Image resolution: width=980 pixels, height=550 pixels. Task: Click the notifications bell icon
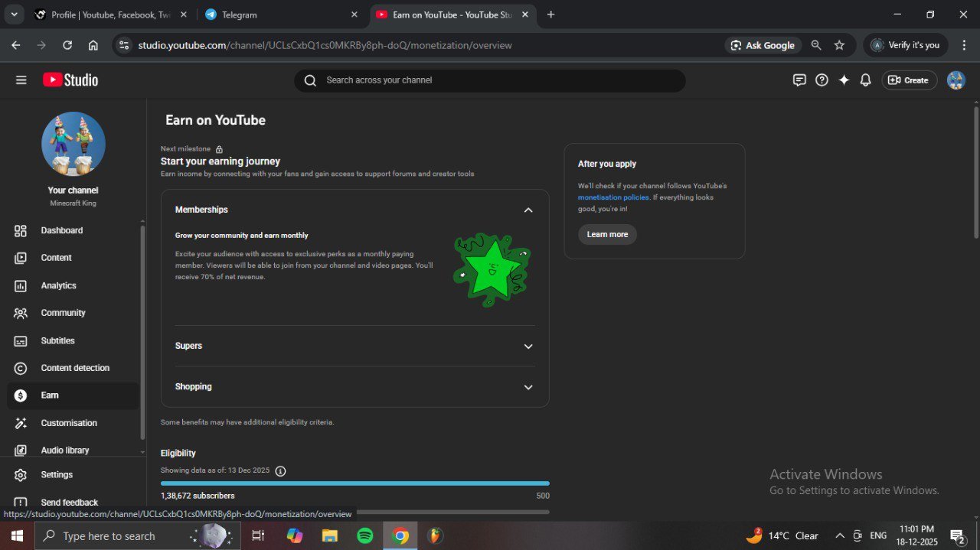[x=865, y=80]
